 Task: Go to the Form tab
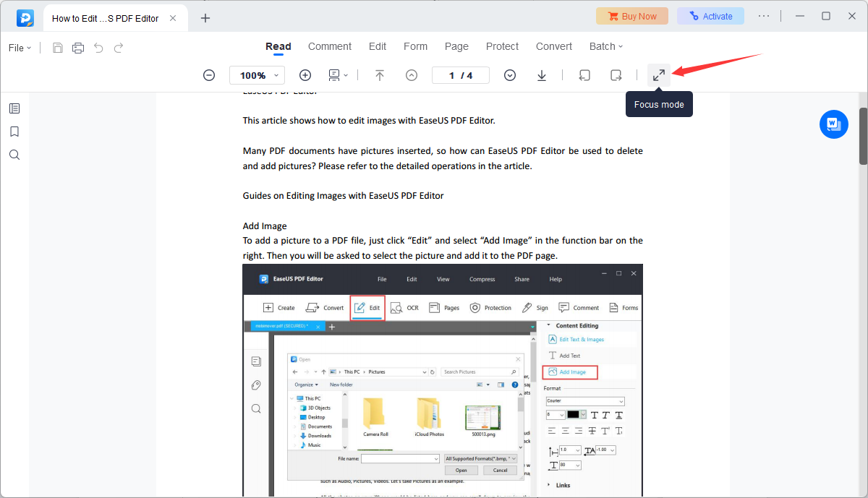tap(415, 46)
